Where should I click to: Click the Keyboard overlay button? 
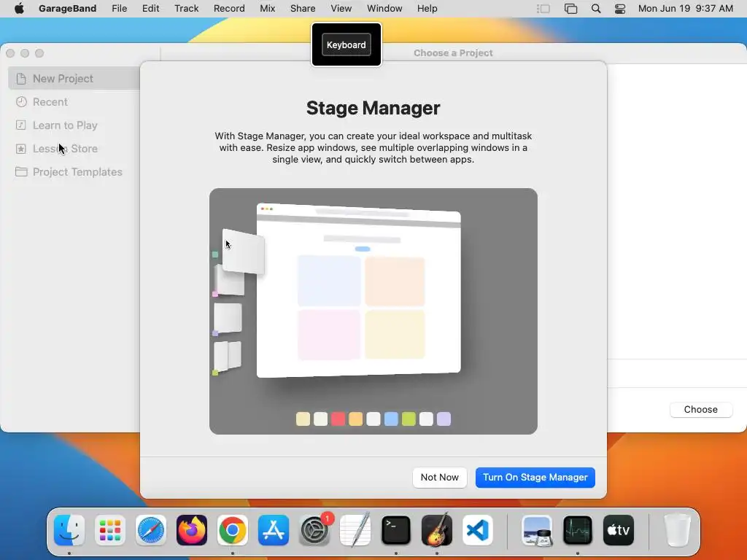[x=347, y=44]
